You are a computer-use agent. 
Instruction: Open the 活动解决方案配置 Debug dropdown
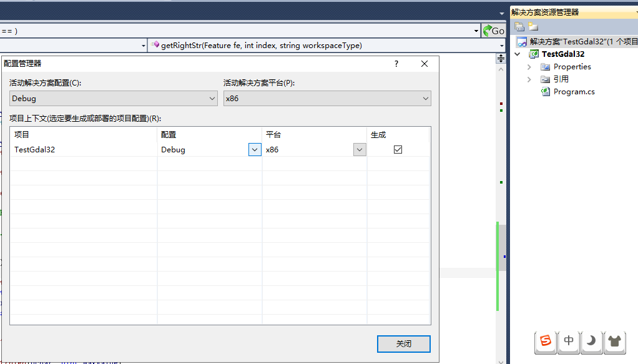[x=113, y=99]
